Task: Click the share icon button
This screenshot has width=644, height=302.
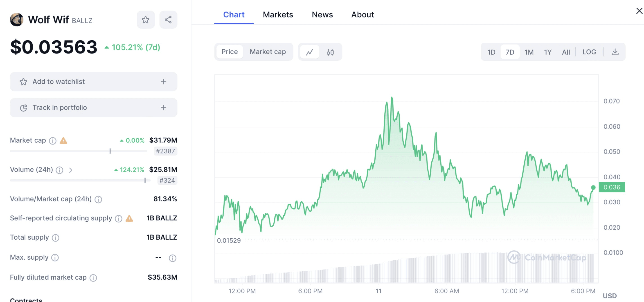Action: (x=168, y=20)
